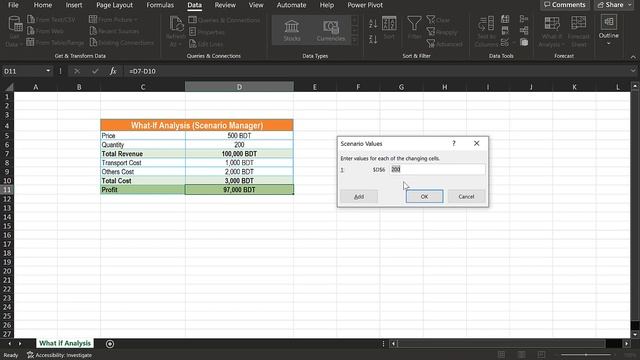Screen dimensions: 640x360
Task: Collapse the ribbon using chevron
Action: [x=633, y=57]
